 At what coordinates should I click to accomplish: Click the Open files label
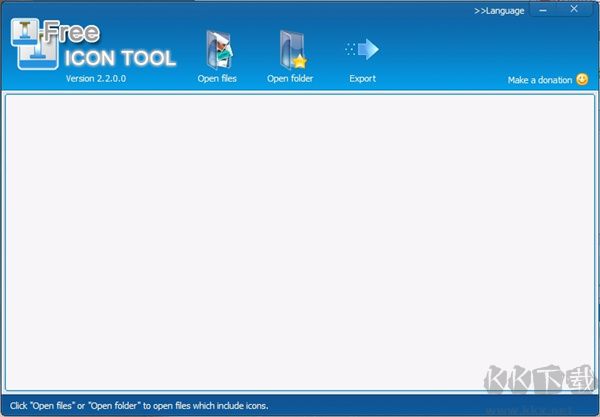tap(217, 78)
